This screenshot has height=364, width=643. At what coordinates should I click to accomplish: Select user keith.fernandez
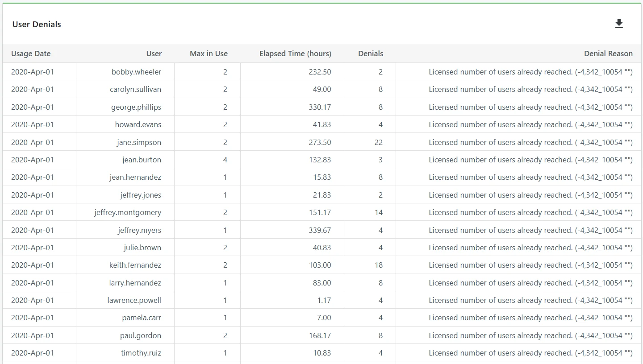tap(135, 265)
